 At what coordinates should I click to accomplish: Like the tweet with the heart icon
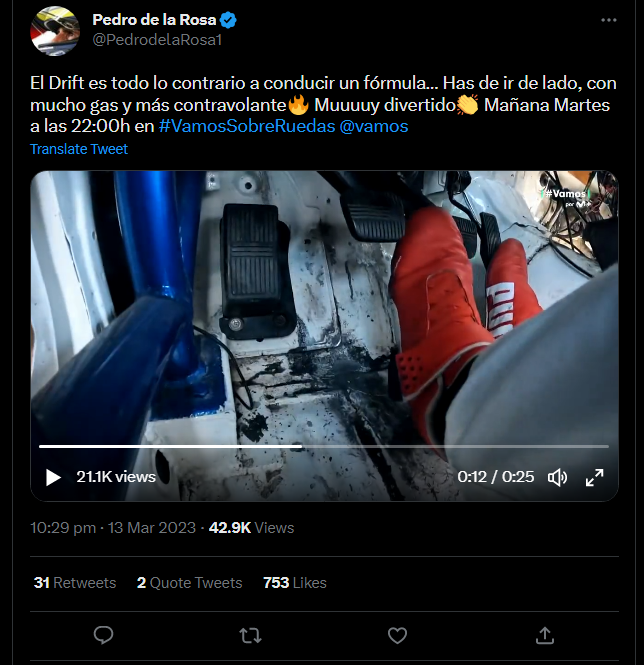pyautogui.click(x=397, y=635)
